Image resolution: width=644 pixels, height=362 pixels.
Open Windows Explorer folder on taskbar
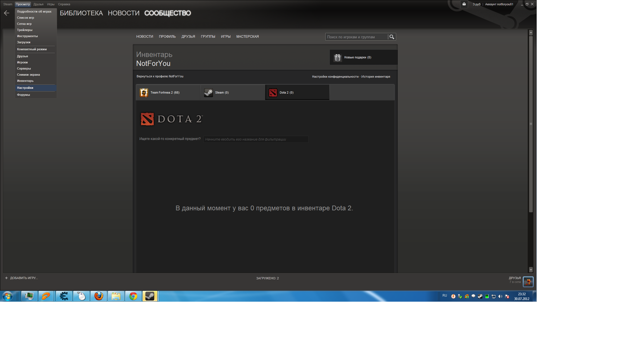tap(116, 296)
